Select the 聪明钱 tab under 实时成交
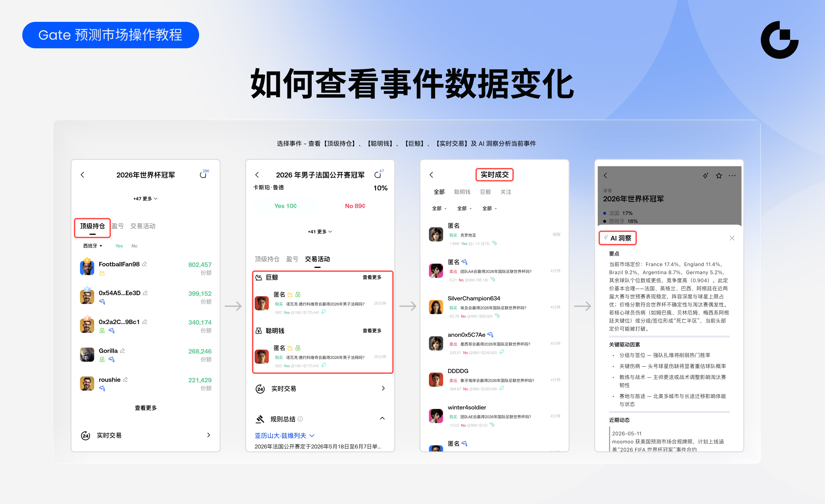The image size is (825, 504). 462,192
